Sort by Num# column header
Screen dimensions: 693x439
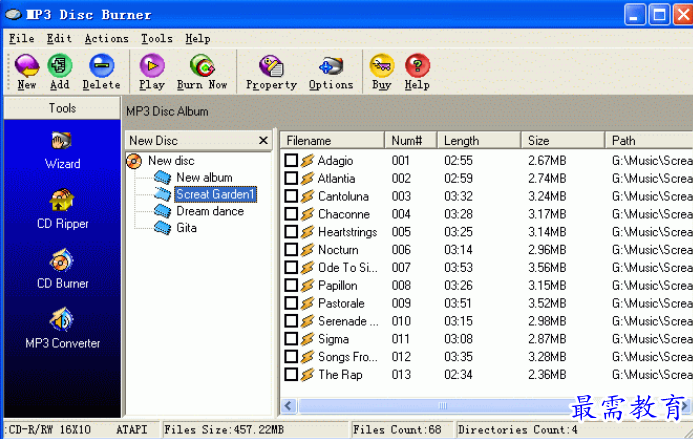411,141
